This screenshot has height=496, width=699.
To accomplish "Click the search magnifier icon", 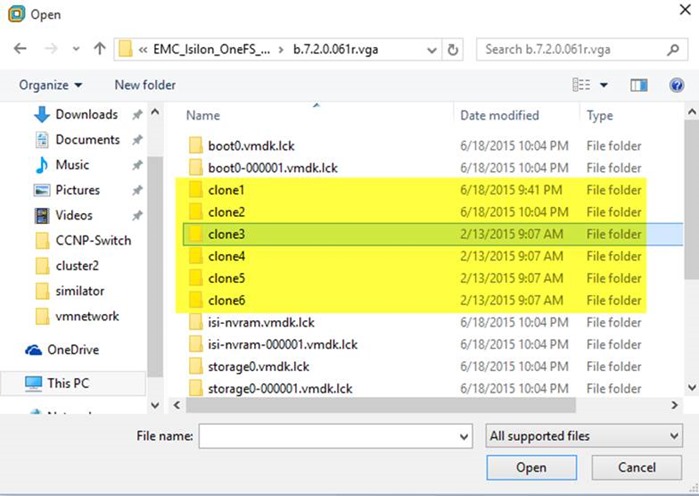I will [x=673, y=49].
